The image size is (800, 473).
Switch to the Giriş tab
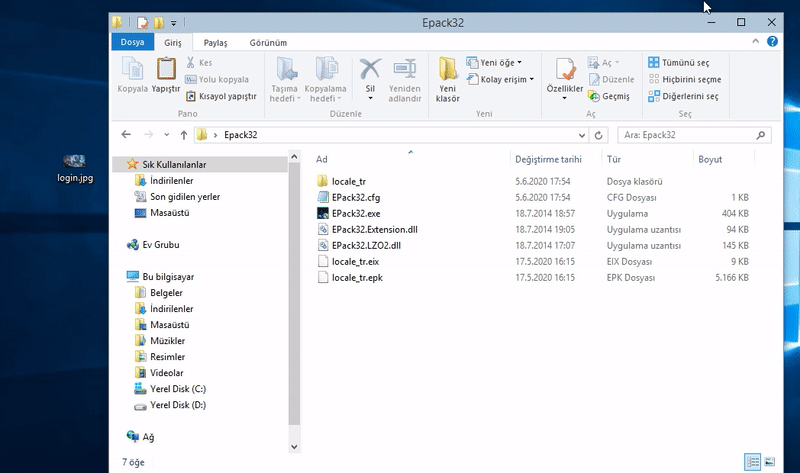(173, 42)
